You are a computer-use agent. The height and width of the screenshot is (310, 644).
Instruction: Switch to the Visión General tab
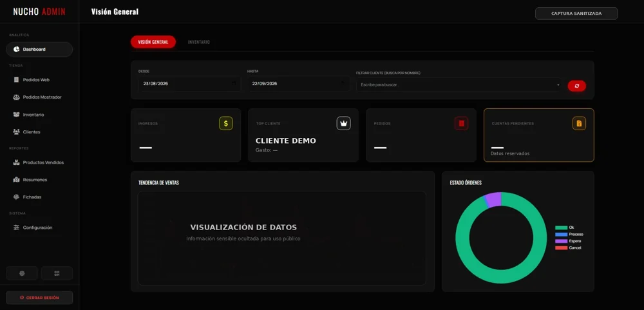pyautogui.click(x=153, y=42)
